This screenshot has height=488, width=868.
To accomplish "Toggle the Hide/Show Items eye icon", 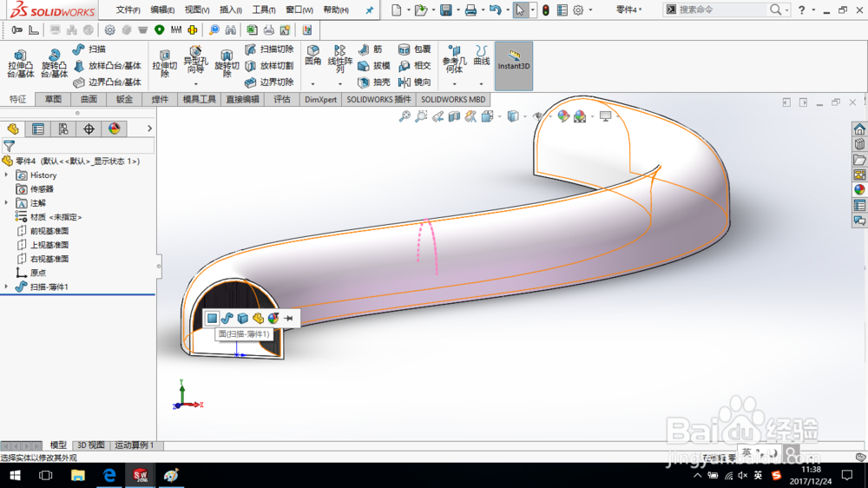I will (537, 116).
